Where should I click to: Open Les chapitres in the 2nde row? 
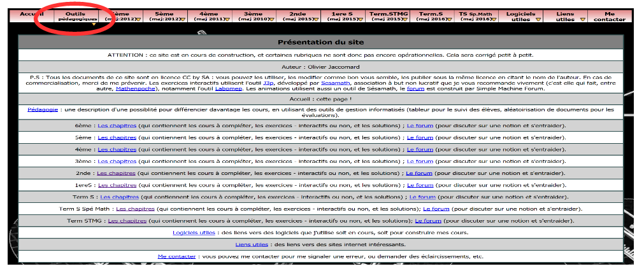click(116, 174)
